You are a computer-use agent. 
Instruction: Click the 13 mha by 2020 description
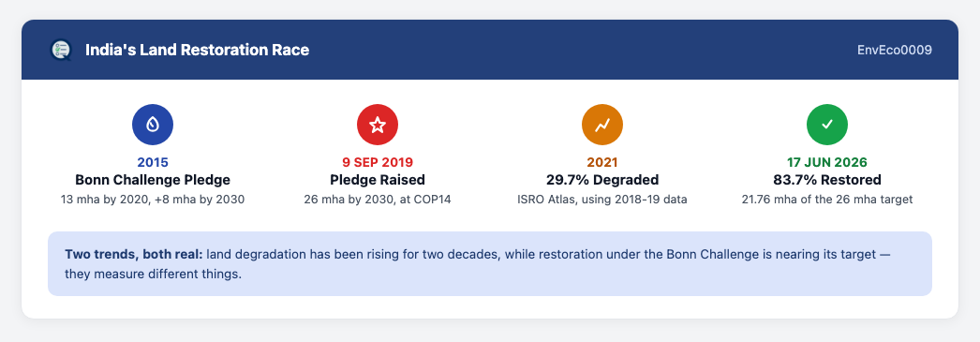[153, 200]
